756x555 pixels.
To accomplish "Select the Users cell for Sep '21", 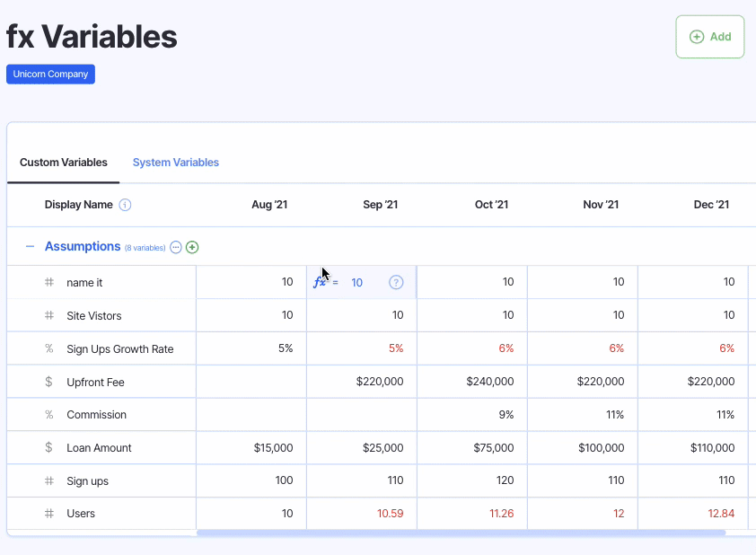I will coord(362,514).
